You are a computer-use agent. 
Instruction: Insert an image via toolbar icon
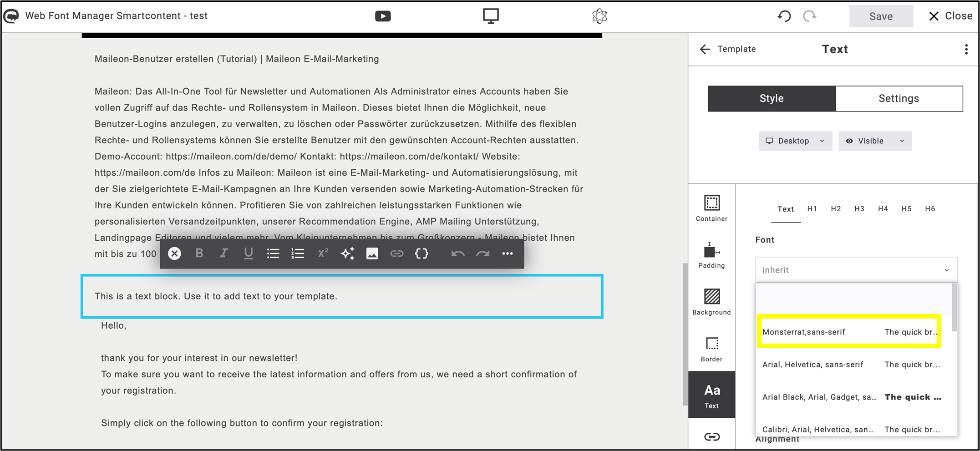pyautogui.click(x=372, y=253)
